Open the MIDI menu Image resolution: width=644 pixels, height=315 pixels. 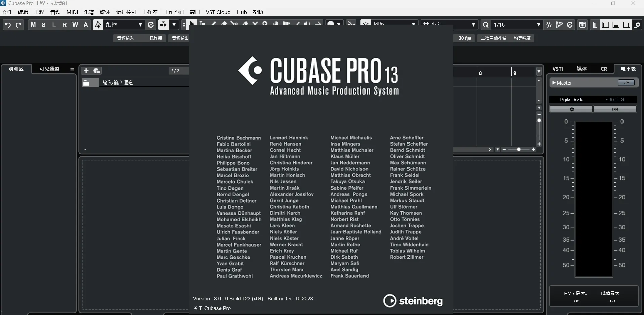(72, 12)
